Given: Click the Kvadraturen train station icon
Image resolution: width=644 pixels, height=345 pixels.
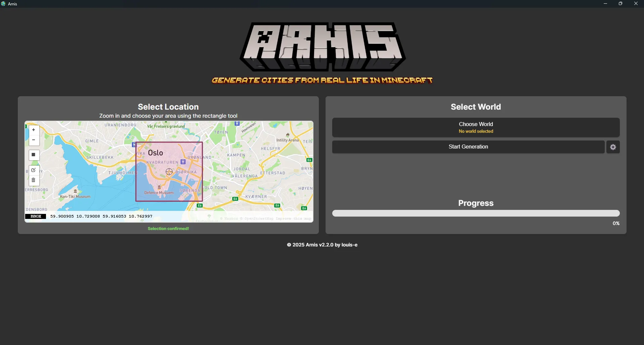Looking at the screenshot, I should point(183,162).
